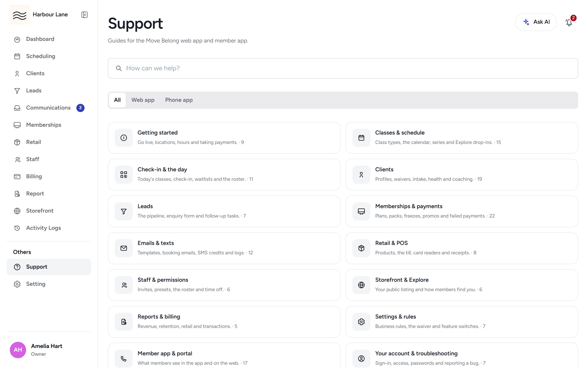Click the Activity Logs history icon

pyautogui.click(x=17, y=228)
